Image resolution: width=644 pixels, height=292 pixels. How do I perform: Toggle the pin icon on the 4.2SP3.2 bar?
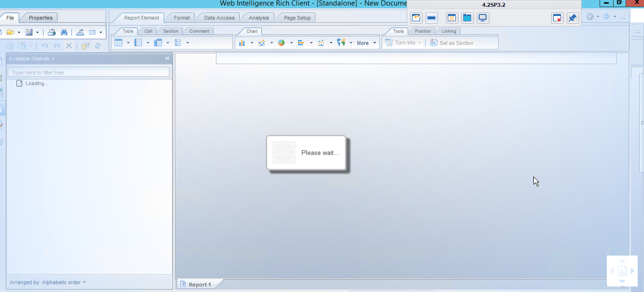click(572, 18)
